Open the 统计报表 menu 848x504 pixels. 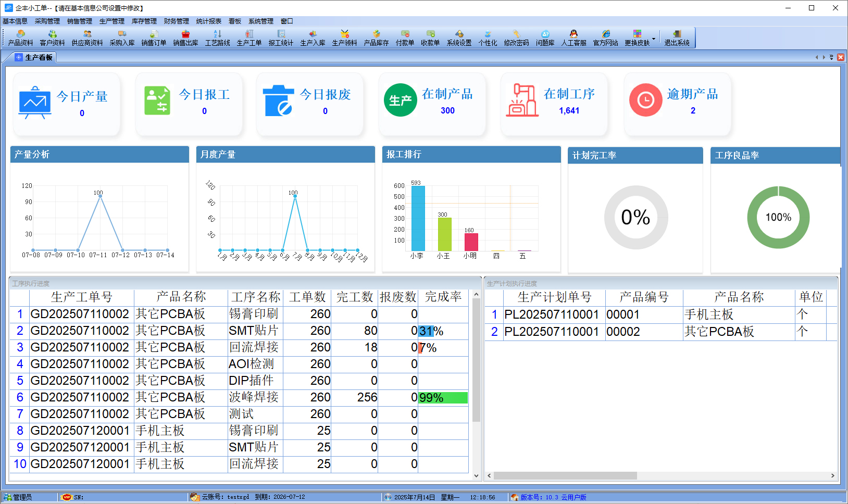pyautogui.click(x=208, y=21)
